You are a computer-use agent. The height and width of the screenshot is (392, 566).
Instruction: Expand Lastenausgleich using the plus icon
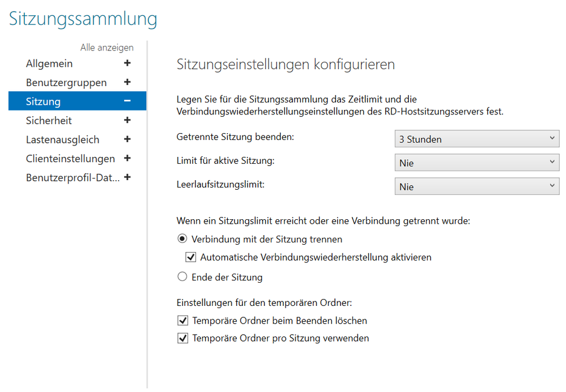click(127, 139)
